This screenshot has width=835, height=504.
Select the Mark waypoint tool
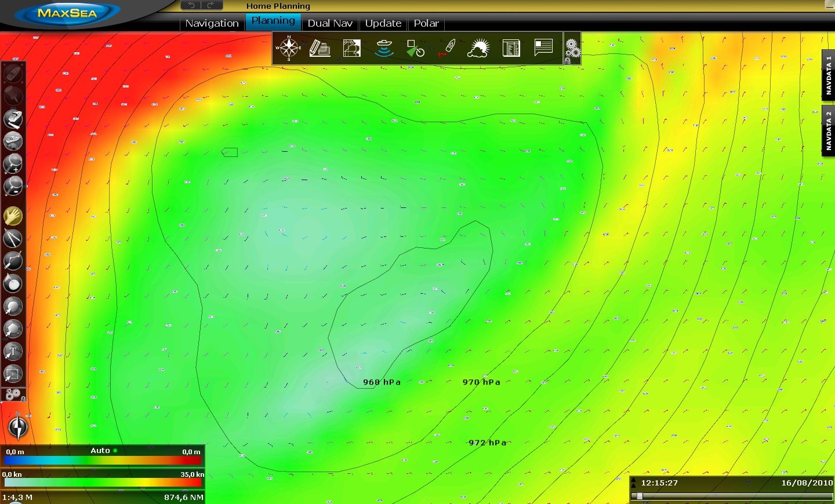coord(13,283)
